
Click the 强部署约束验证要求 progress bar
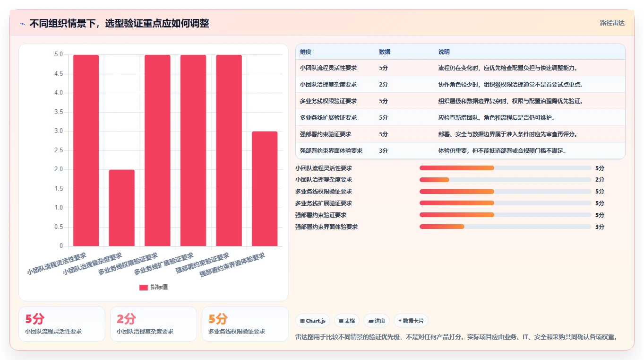point(506,215)
